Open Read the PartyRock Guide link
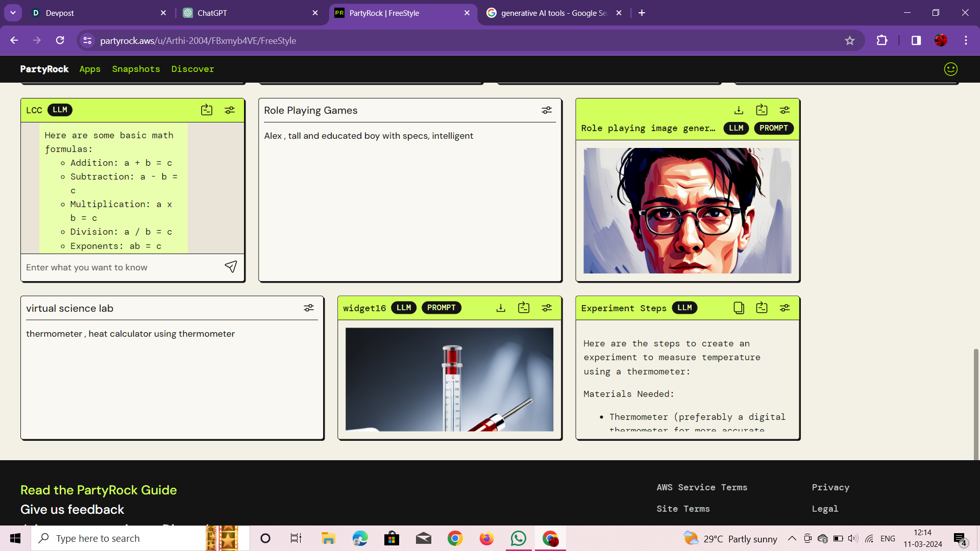The height and width of the screenshot is (551, 980). (99, 490)
